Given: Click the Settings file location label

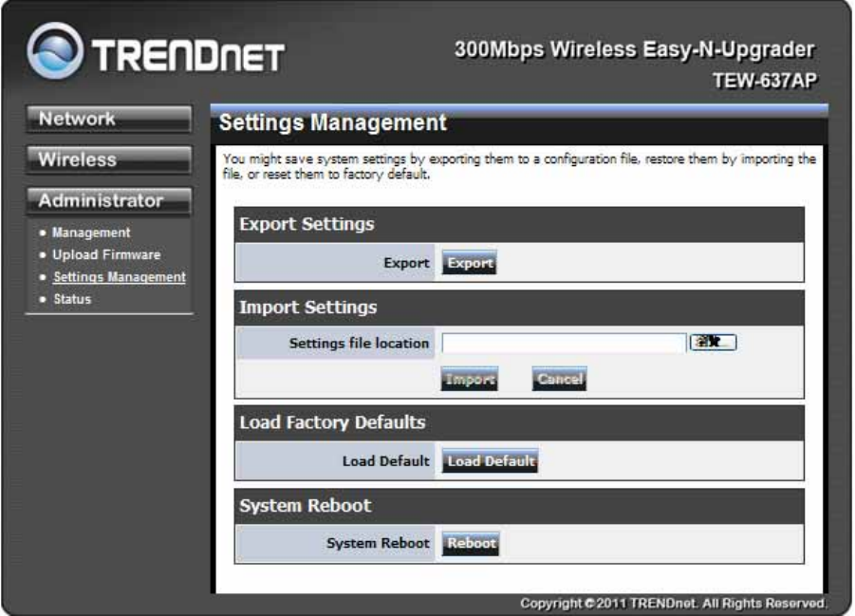Looking at the screenshot, I should point(359,344).
